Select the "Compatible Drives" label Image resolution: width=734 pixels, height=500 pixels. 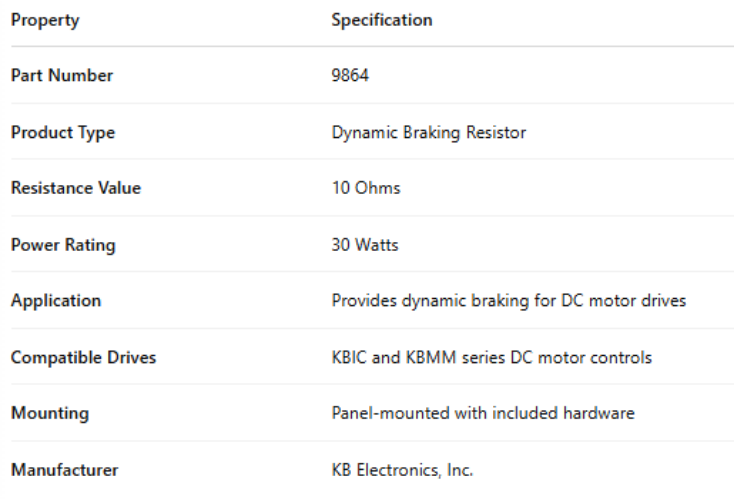tap(83, 357)
